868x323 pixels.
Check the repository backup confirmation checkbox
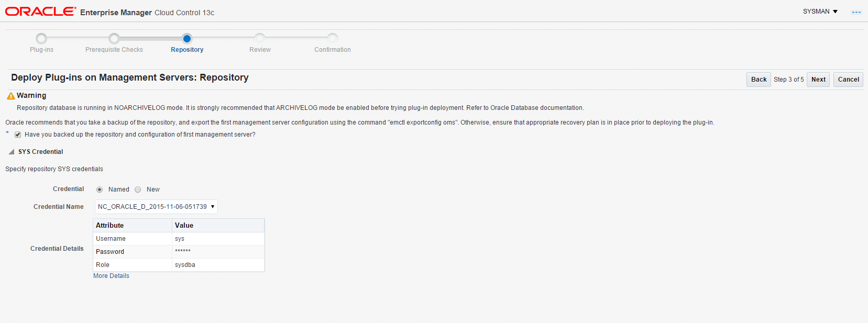[x=18, y=135]
